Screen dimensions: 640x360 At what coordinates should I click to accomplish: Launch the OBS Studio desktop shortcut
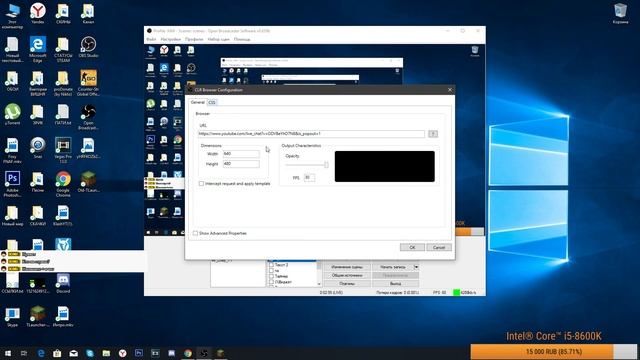(x=88, y=47)
